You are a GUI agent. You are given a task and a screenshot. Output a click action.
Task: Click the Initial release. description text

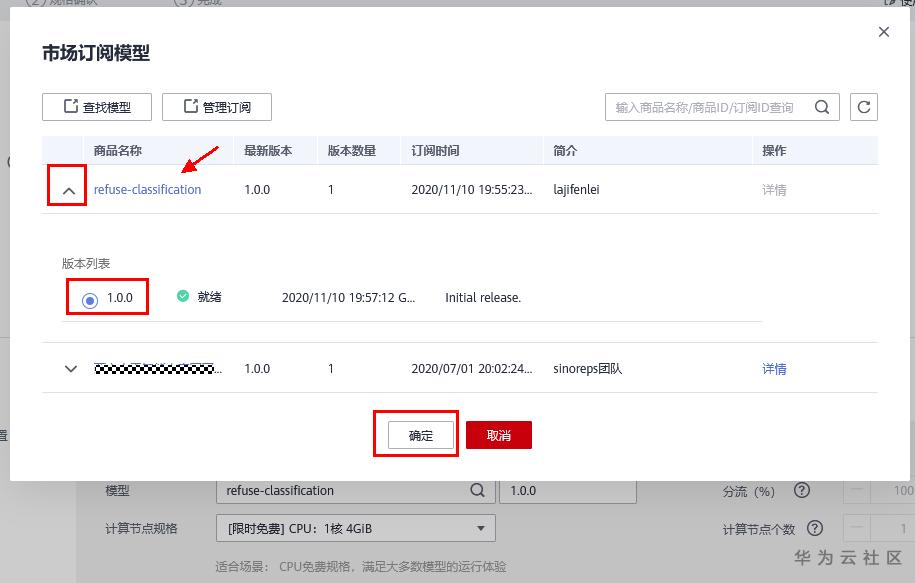pyautogui.click(x=483, y=298)
